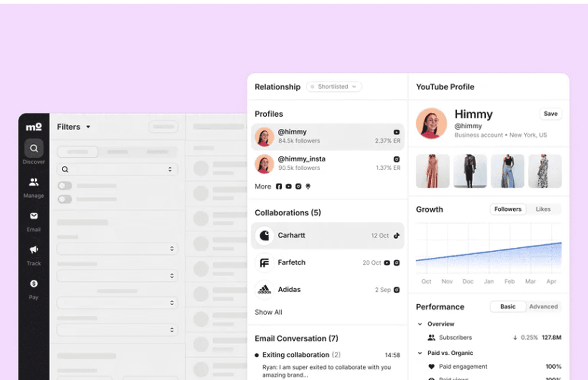The image size is (588, 380).
Task: Select the @himmy_insta profile row
Action: pyautogui.click(x=328, y=164)
